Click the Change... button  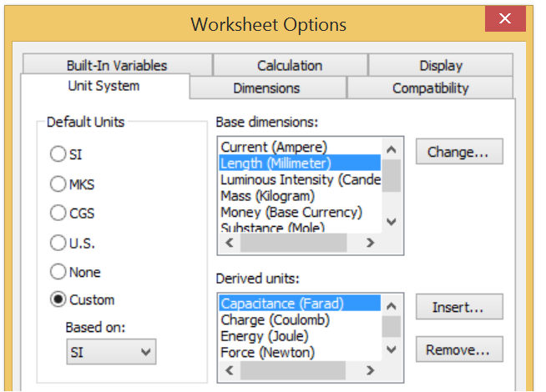(x=459, y=152)
